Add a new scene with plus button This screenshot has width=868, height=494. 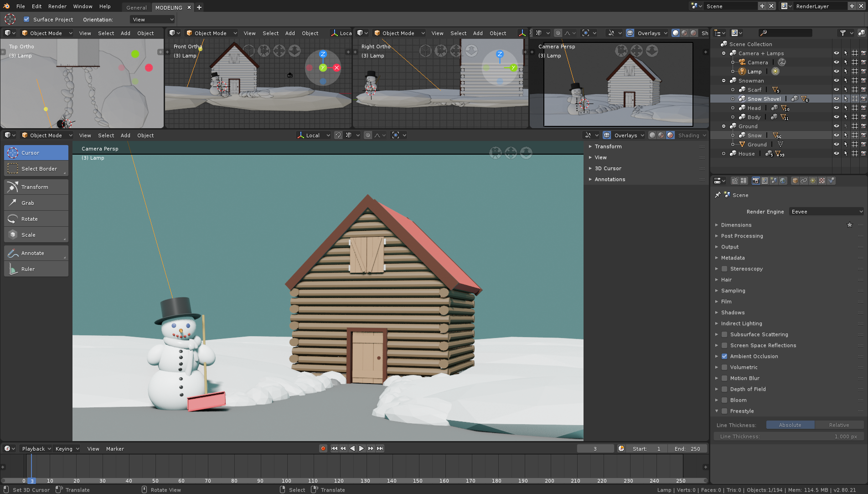point(762,6)
